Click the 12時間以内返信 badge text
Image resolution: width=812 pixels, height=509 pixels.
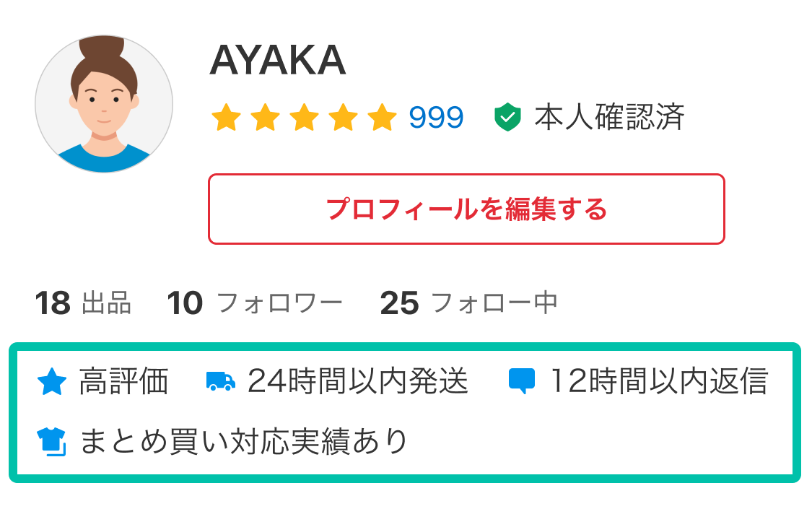coord(658,381)
